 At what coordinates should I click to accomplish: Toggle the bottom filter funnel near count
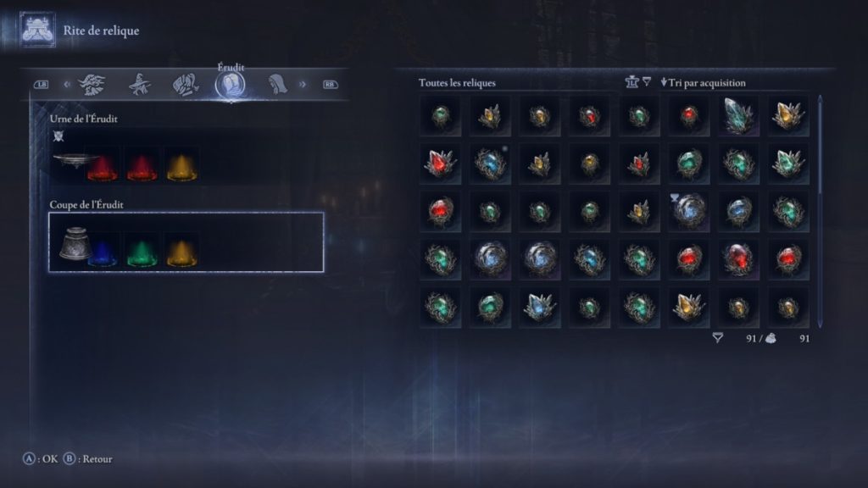tap(717, 337)
